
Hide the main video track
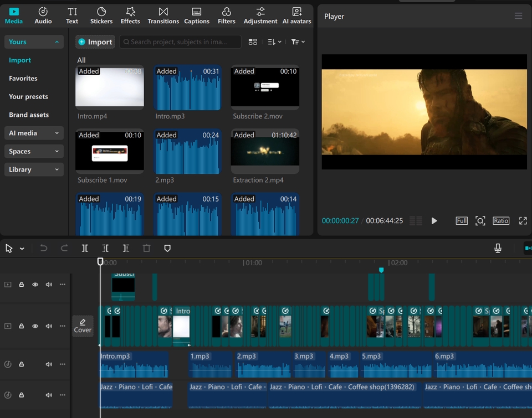point(35,326)
